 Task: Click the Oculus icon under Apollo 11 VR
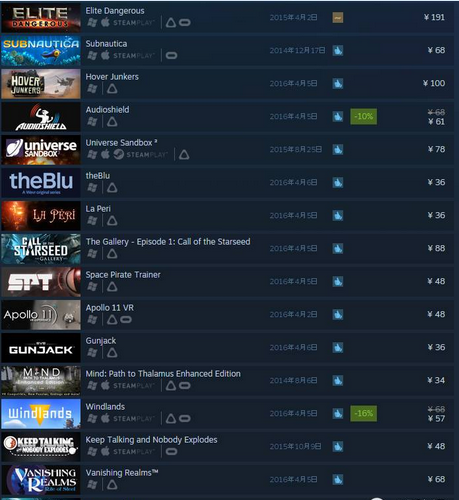[x=126, y=320]
